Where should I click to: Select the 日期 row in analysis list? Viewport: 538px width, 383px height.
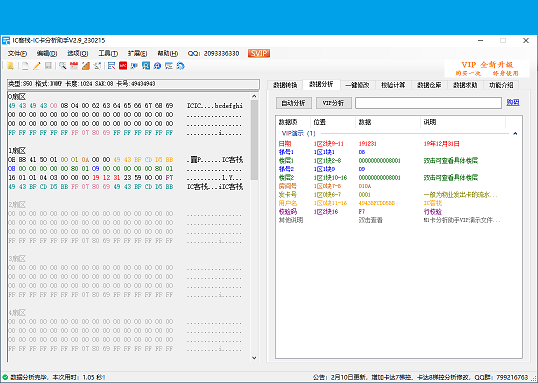pos(398,144)
